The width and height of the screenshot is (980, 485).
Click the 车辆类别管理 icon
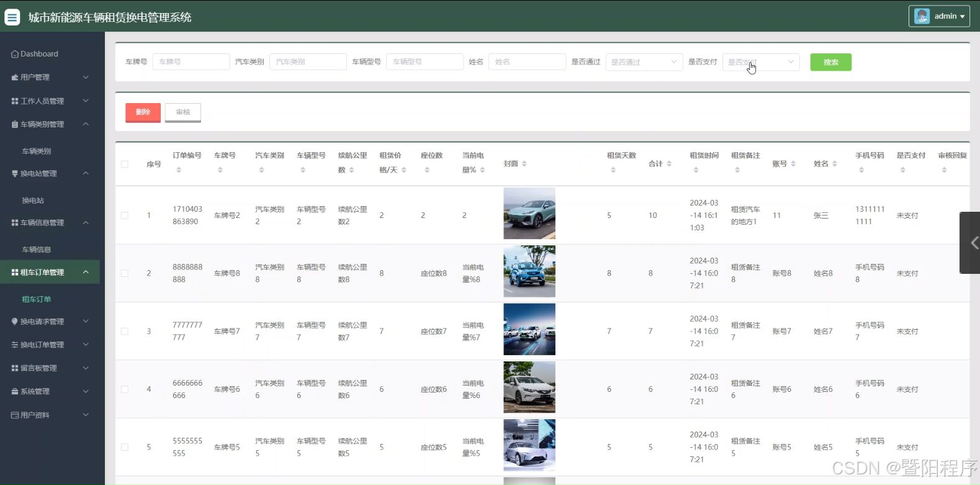pos(15,124)
